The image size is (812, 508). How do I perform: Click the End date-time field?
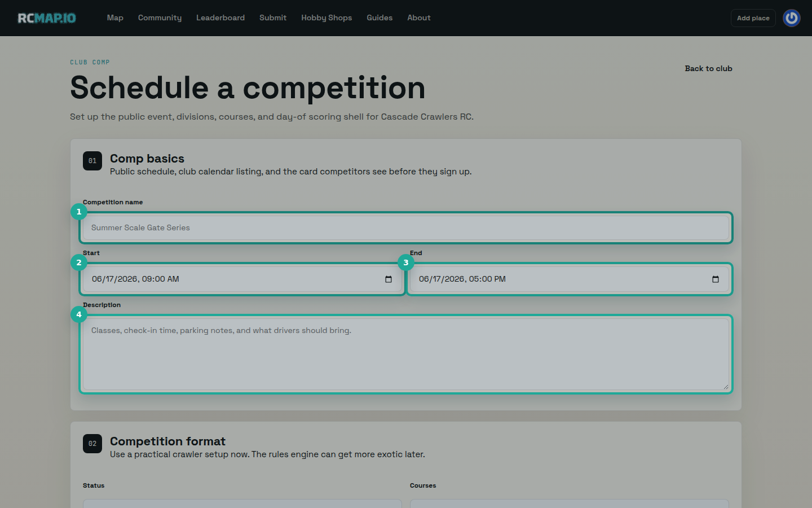[570, 279]
